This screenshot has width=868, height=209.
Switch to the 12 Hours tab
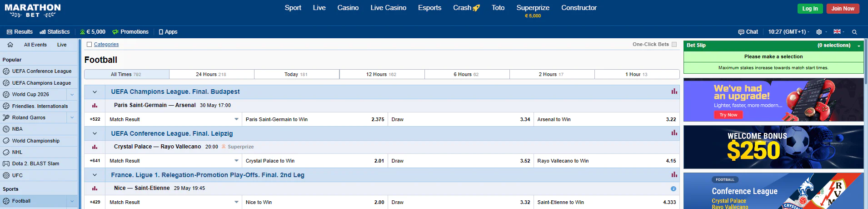pos(382,74)
